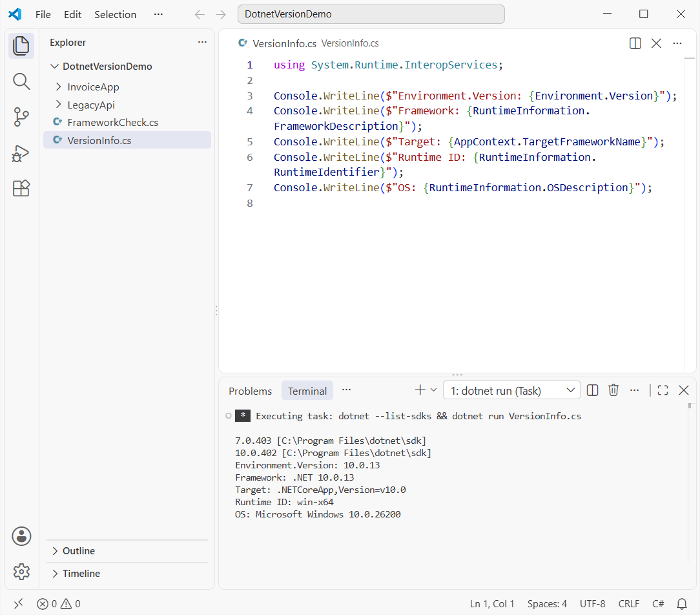The height and width of the screenshot is (615, 700).
Task: Click 'OS: Microsoft Windows 10.0.26200' output line
Action: coord(318,514)
